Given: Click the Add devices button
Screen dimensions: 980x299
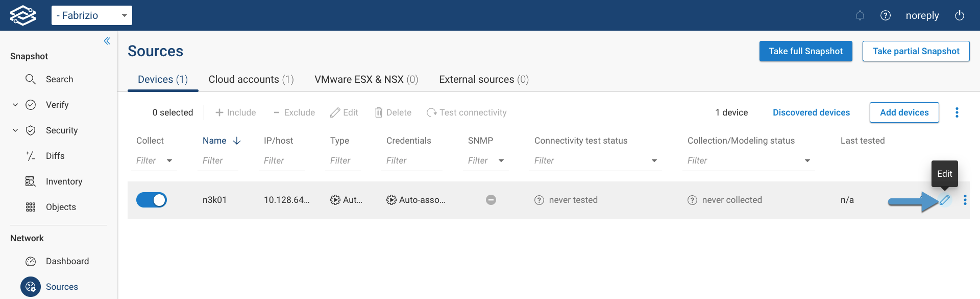Looking at the screenshot, I should click(x=904, y=112).
